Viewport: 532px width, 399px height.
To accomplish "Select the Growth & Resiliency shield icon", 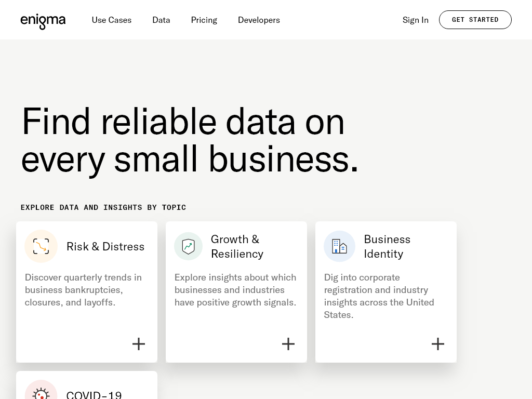I will pyautogui.click(x=188, y=246).
